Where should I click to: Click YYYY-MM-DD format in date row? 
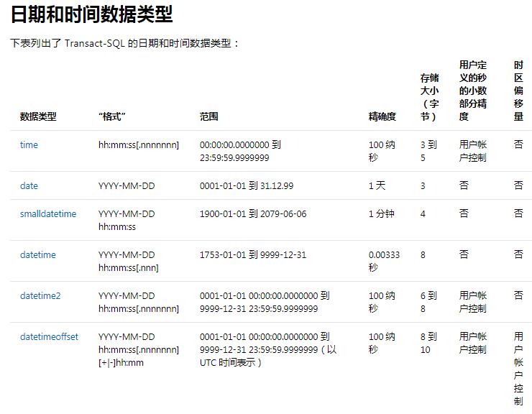point(127,186)
